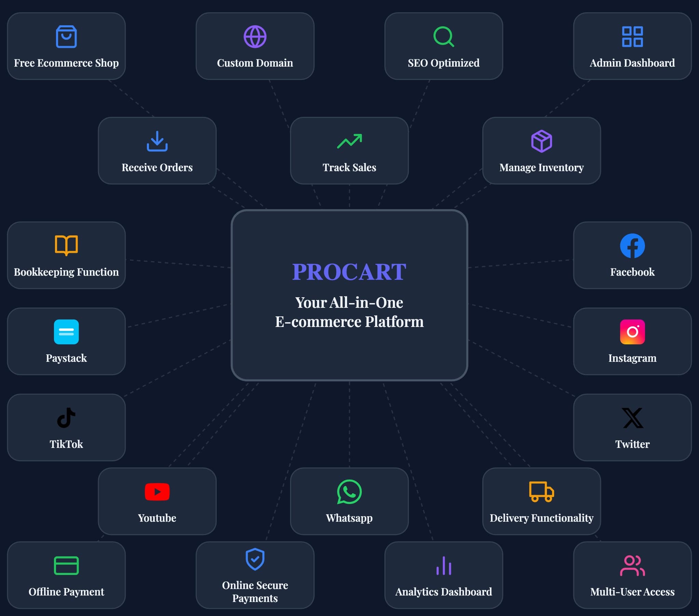Select the 'Analytics Dashboard' label
Screen dimensions: 699x616
click(443, 592)
